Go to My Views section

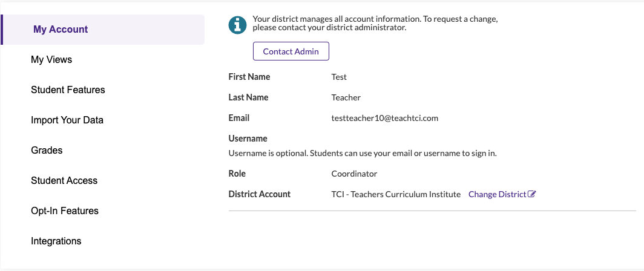pos(51,59)
